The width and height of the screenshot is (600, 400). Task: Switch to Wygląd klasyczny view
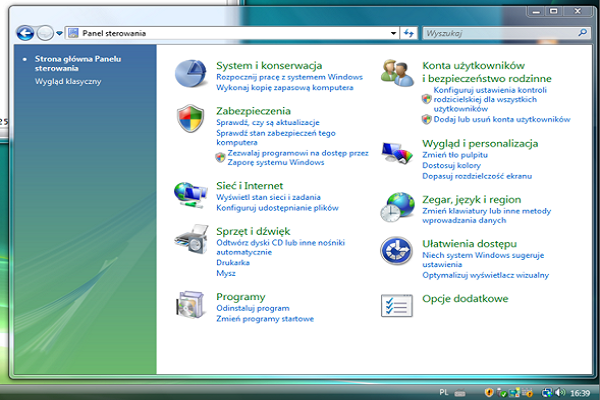(x=68, y=82)
